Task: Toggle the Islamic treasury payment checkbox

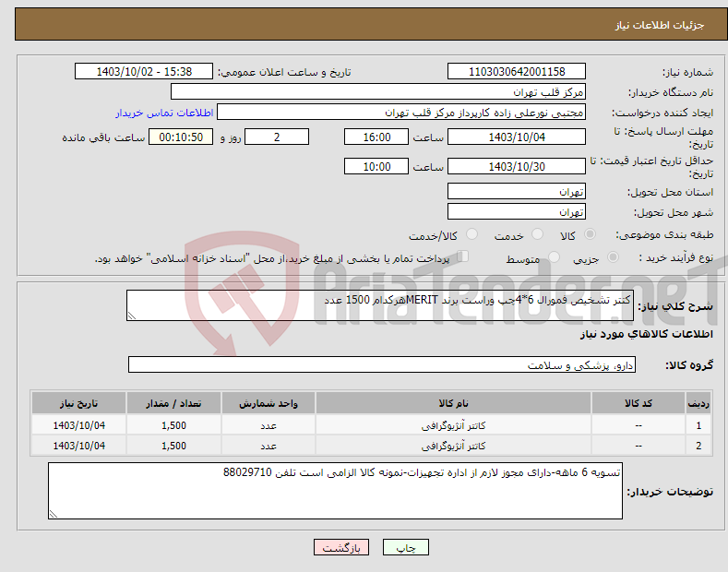Action: [463, 256]
